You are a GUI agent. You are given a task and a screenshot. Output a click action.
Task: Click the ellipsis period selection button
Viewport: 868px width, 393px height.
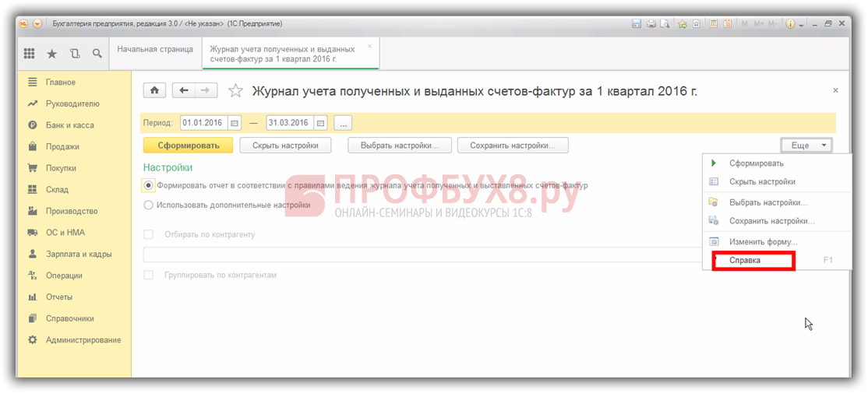point(343,123)
